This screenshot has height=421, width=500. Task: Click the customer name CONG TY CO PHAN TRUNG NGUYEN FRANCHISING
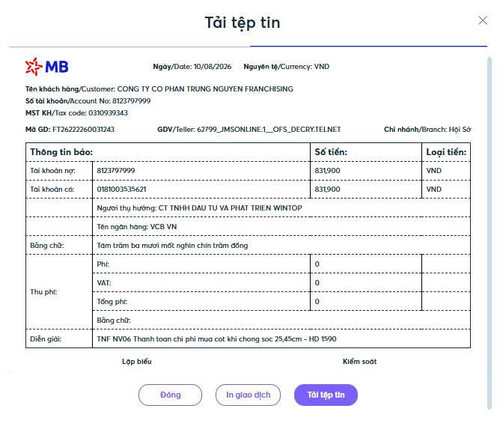coord(205,89)
